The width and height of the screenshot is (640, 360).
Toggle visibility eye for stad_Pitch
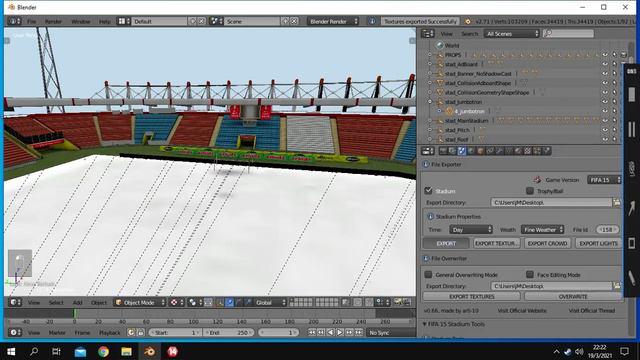[604, 130]
